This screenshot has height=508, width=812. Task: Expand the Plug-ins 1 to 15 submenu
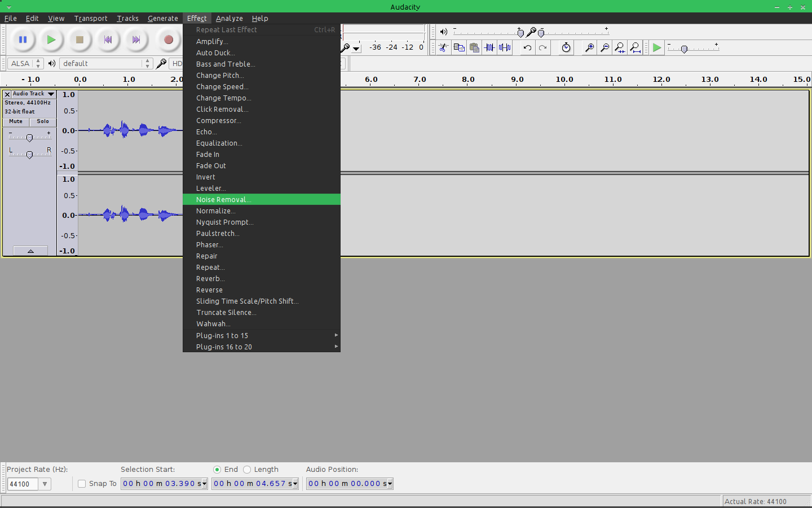coord(262,335)
